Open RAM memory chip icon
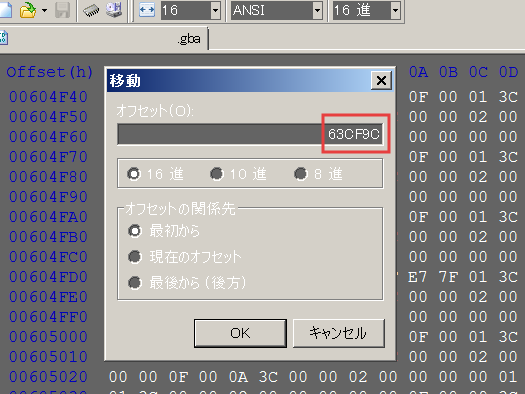Image resolution: width=525 pixels, height=394 pixels. (91, 10)
